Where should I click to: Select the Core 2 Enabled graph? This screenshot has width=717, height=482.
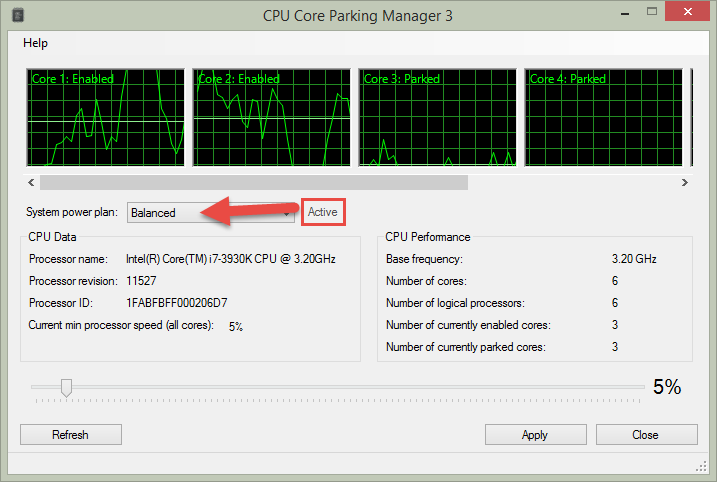272,118
